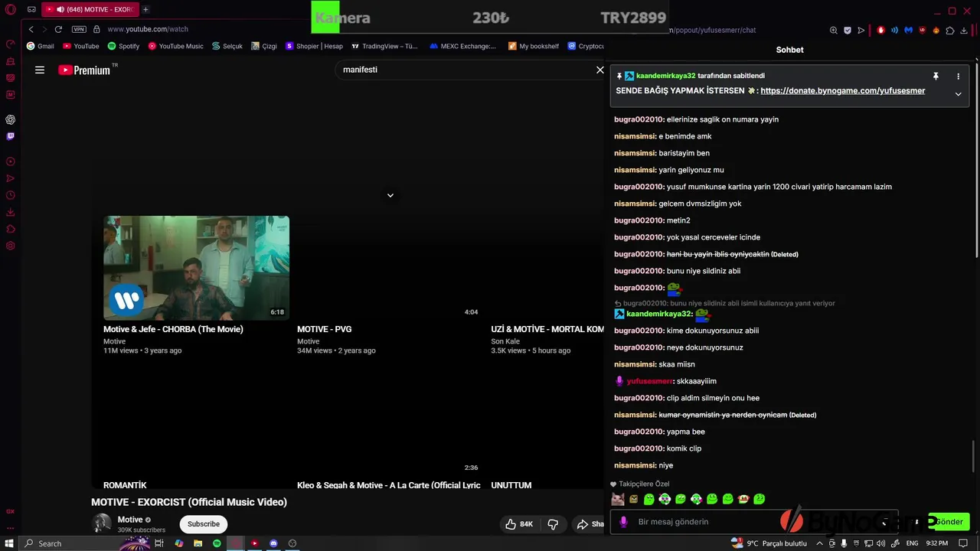Open the TradingView bookmark
The height and width of the screenshot is (551, 980).
pyautogui.click(x=384, y=46)
